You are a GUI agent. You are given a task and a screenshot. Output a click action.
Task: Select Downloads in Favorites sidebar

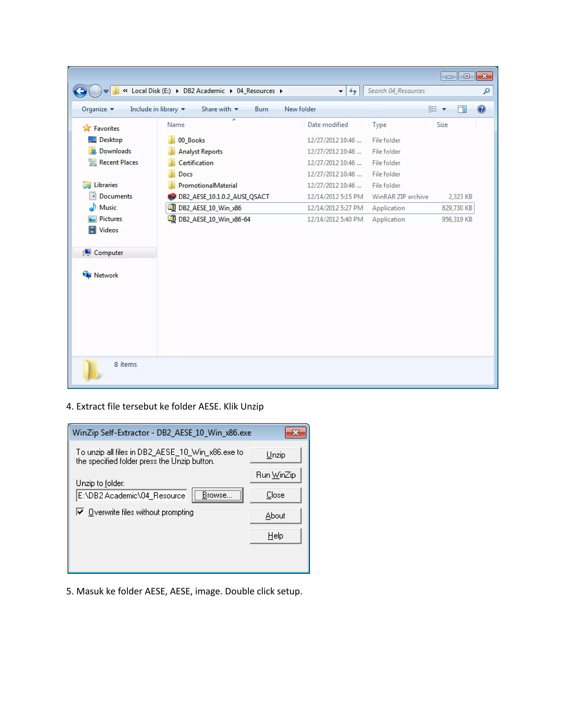click(x=115, y=151)
